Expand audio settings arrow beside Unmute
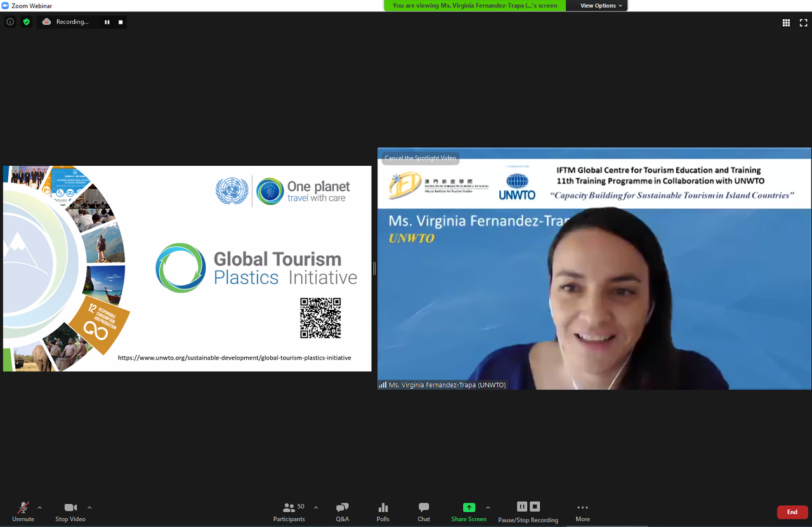Viewport: 812px width, 527px height. (x=40, y=507)
